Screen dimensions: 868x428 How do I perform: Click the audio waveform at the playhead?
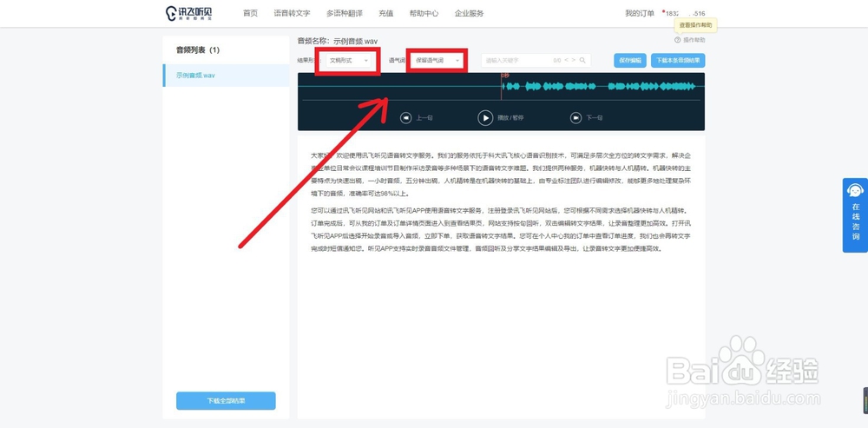[x=502, y=86]
